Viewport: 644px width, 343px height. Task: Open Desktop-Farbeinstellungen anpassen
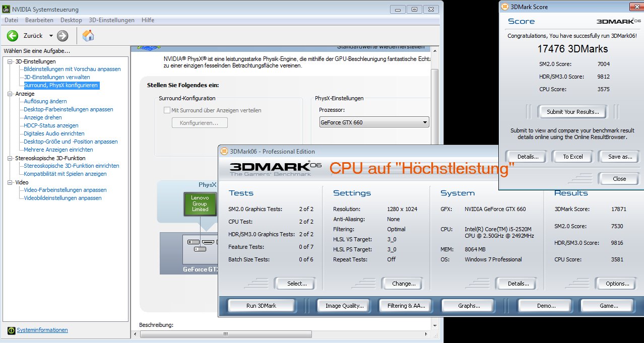68,109
